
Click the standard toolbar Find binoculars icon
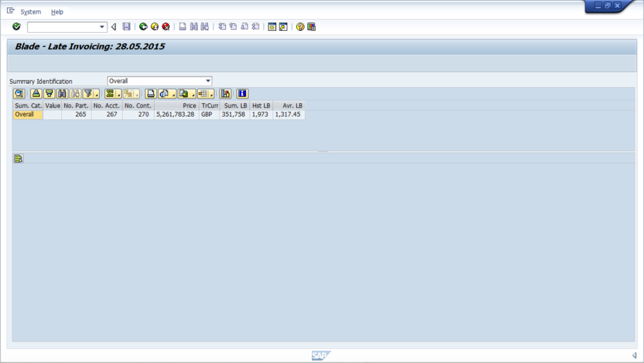pyautogui.click(x=193, y=26)
